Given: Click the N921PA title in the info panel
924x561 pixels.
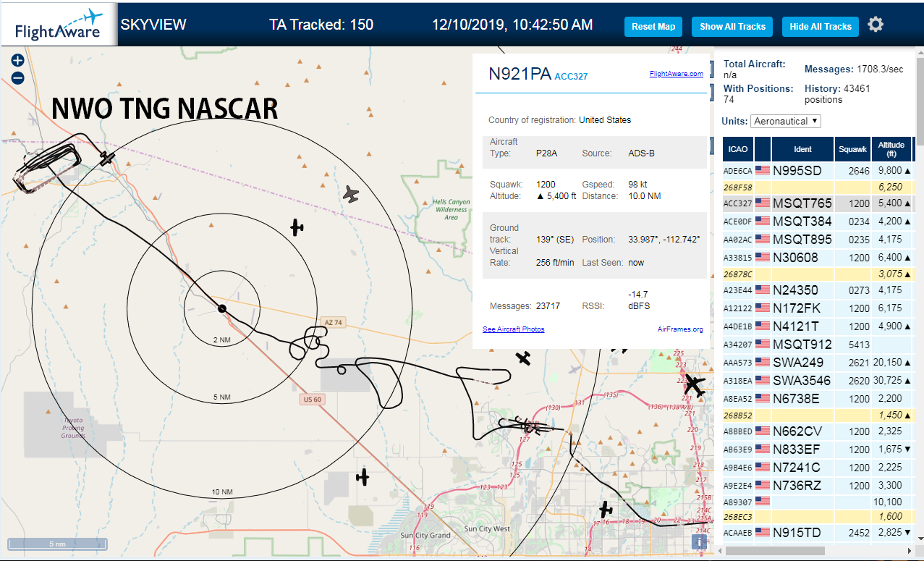Looking at the screenshot, I should pyautogui.click(x=520, y=74).
